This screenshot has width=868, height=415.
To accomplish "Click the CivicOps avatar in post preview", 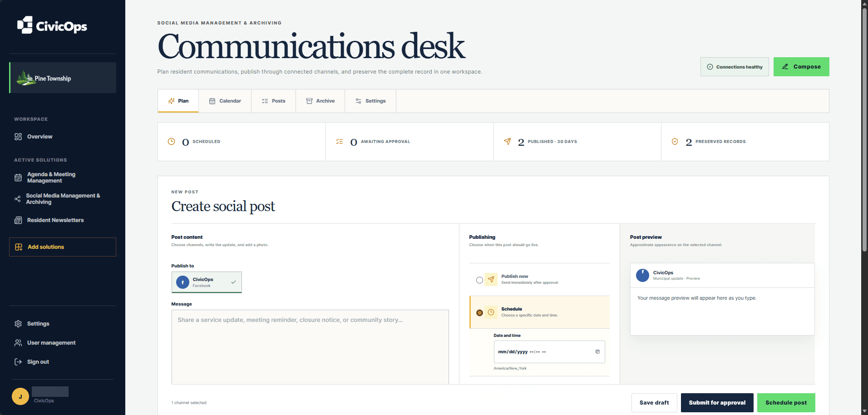I will (x=642, y=275).
